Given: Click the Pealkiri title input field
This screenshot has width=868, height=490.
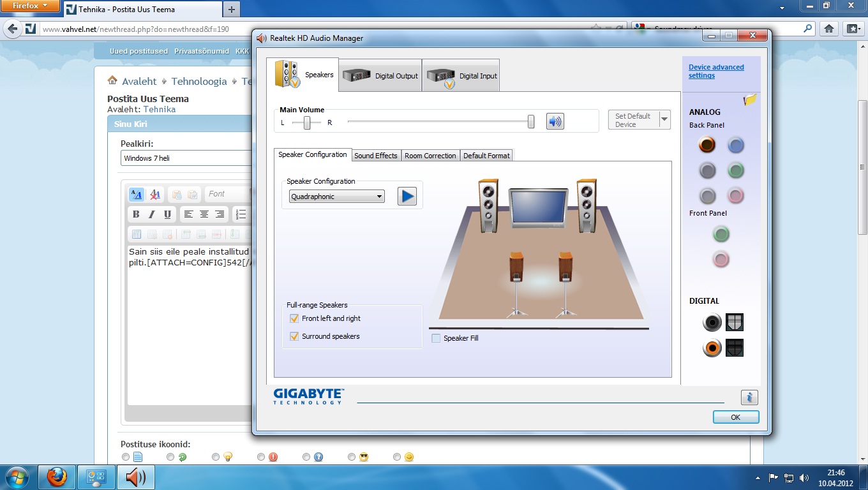Looking at the screenshot, I should pos(186,158).
